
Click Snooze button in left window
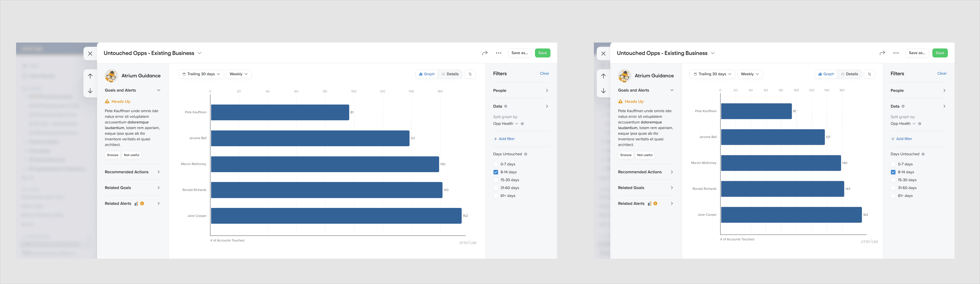[113, 155]
